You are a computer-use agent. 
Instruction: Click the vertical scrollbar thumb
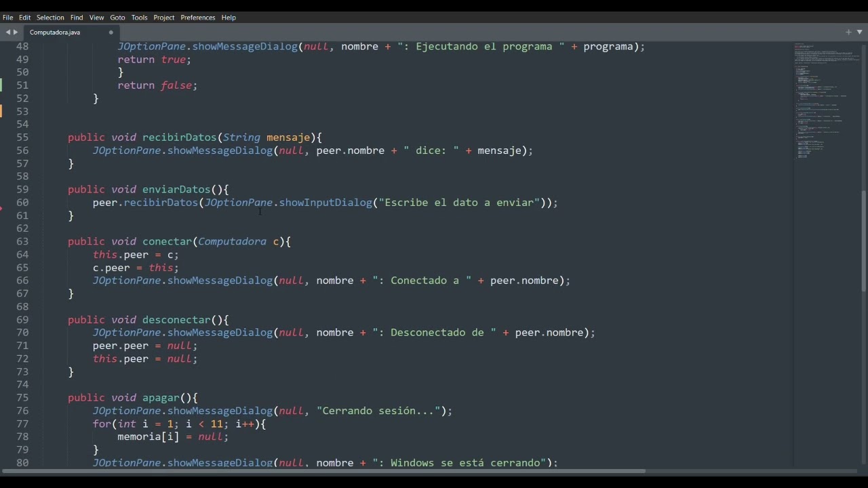863,241
